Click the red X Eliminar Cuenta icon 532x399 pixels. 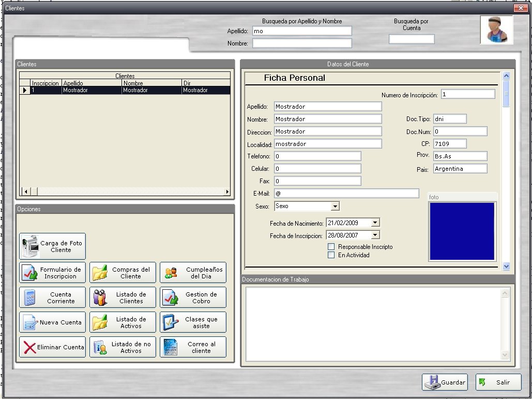[30, 347]
